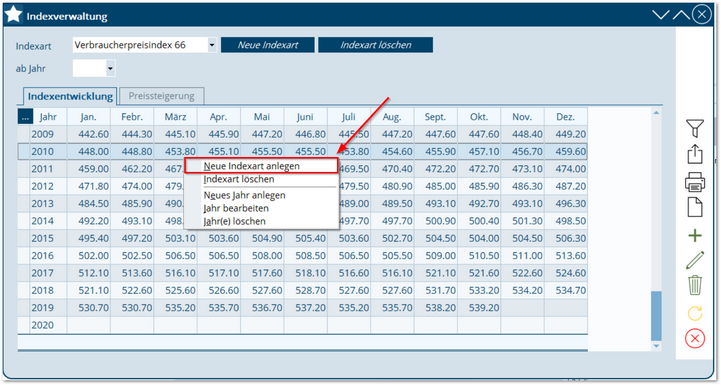Select the empty 2020 year row

click(303, 325)
